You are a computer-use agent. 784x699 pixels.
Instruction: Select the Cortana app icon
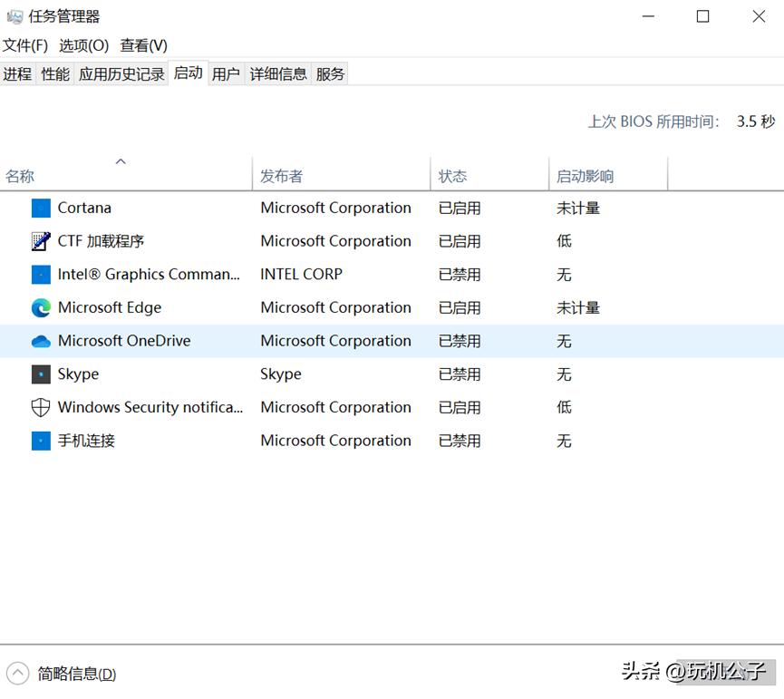tap(41, 208)
